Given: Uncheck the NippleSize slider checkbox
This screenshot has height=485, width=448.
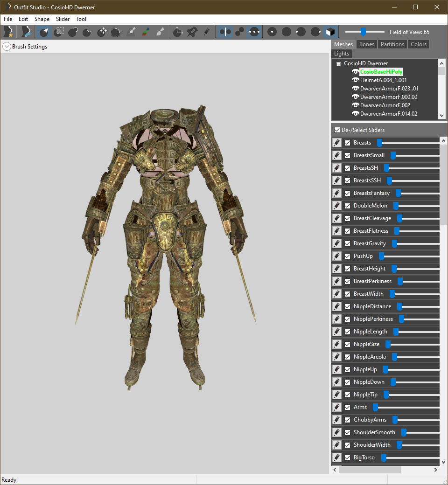Looking at the screenshot, I should [x=347, y=344].
